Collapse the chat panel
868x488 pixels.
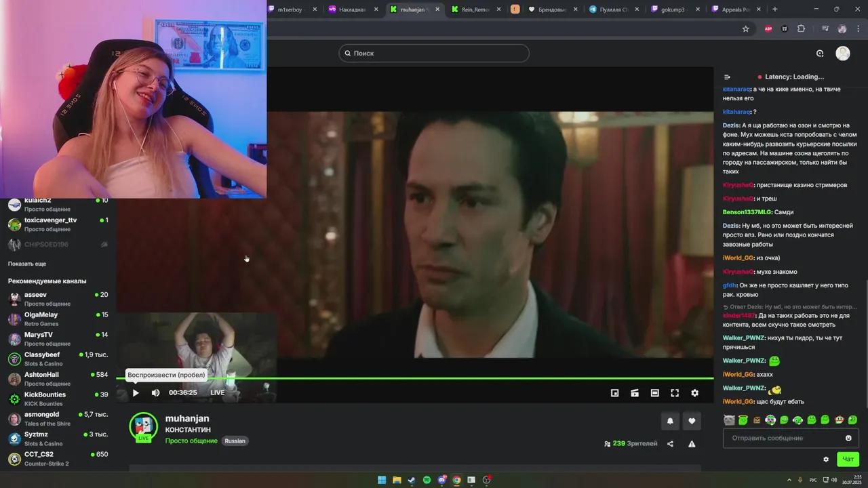point(727,77)
